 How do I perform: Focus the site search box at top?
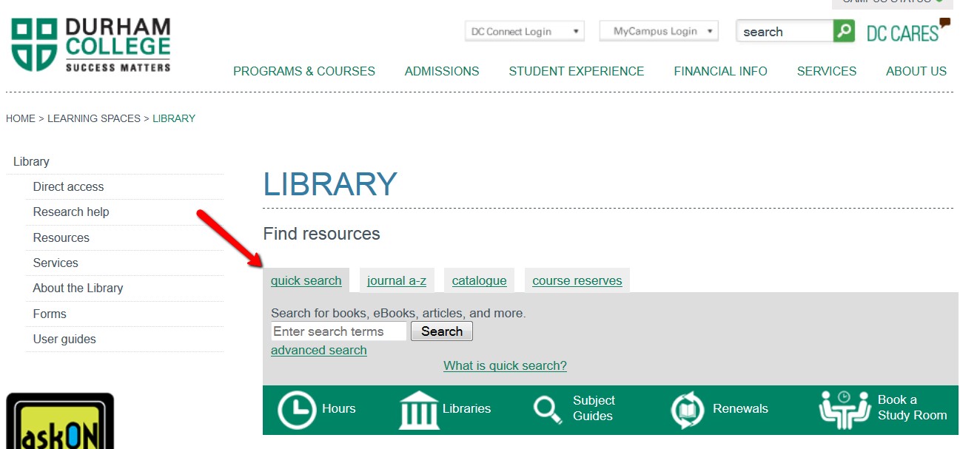[x=785, y=31]
